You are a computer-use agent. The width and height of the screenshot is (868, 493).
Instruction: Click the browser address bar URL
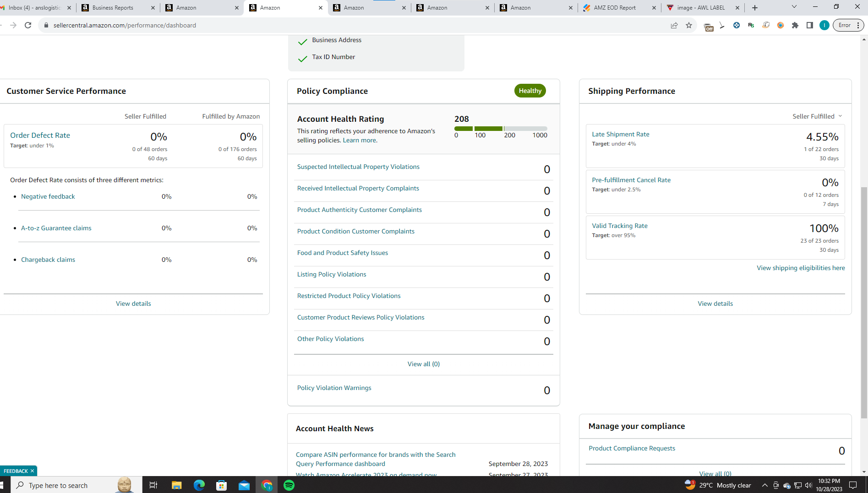coord(125,25)
